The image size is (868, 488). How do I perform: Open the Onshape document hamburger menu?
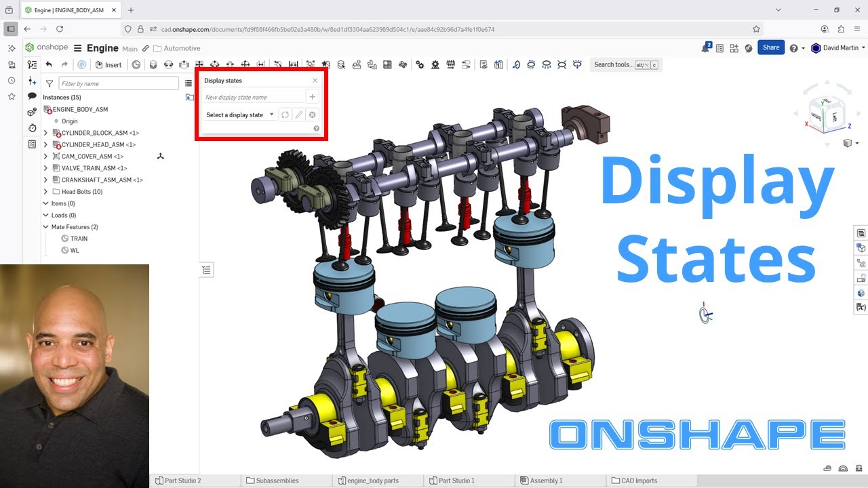(77, 48)
